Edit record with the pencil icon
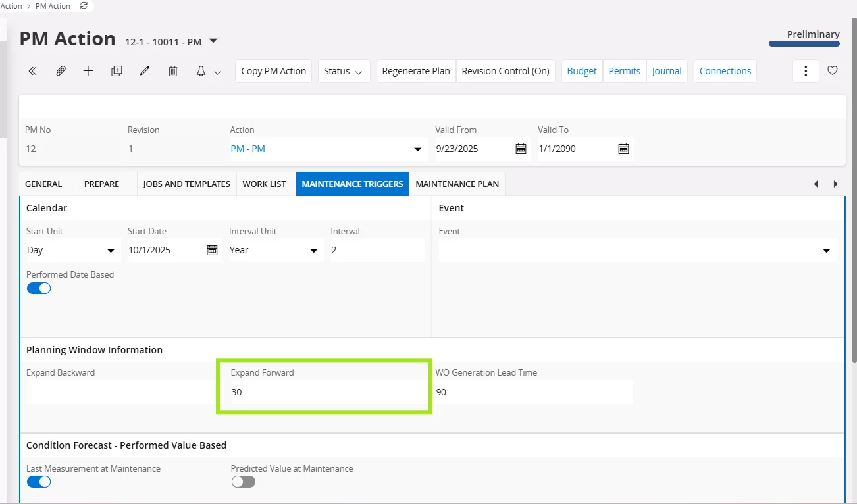 145,71
